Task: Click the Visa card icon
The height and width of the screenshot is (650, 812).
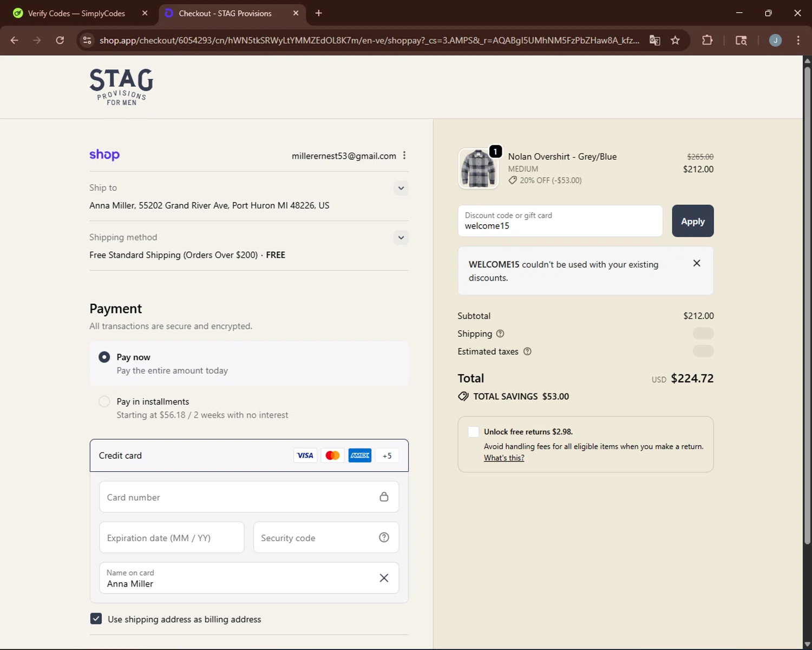Action: 305,456
